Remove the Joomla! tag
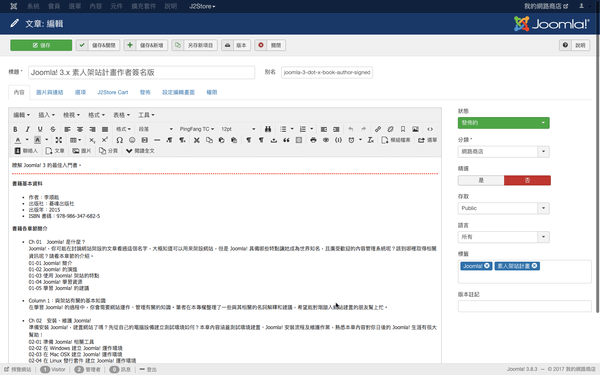The height and width of the screenshot is (375, 600). coord(487,266)
